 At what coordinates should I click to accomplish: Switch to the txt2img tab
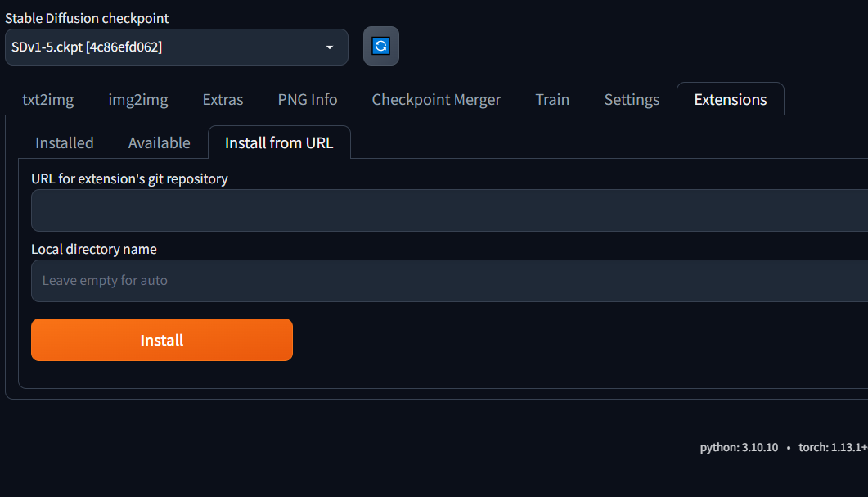point(47,100)
